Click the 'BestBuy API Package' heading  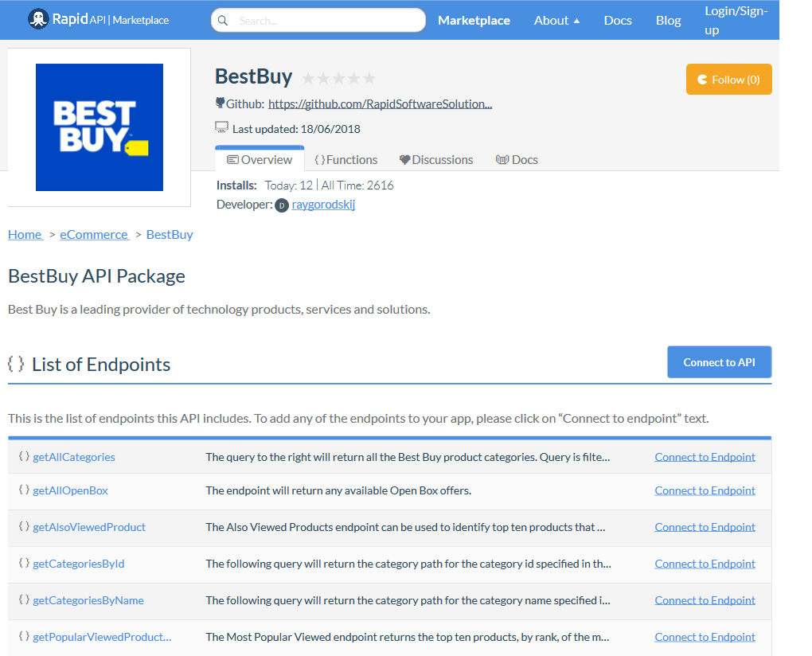96,276
